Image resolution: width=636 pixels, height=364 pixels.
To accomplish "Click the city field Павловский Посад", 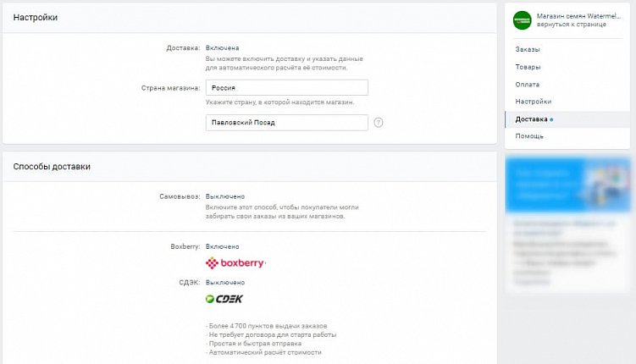I will coord(286,123).
